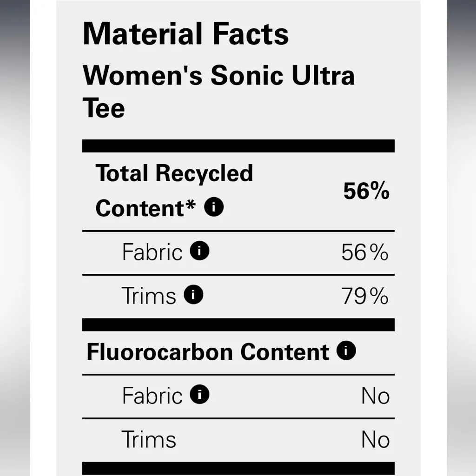
Task: Open info icon for Fabric under Fluorocarbon Content
Action: click(x=200, y=395)
